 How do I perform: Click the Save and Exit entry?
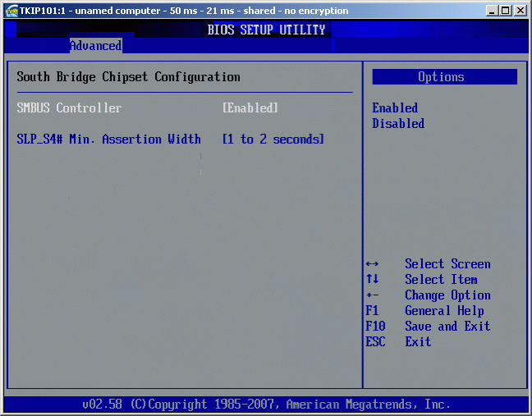(447, 327)
